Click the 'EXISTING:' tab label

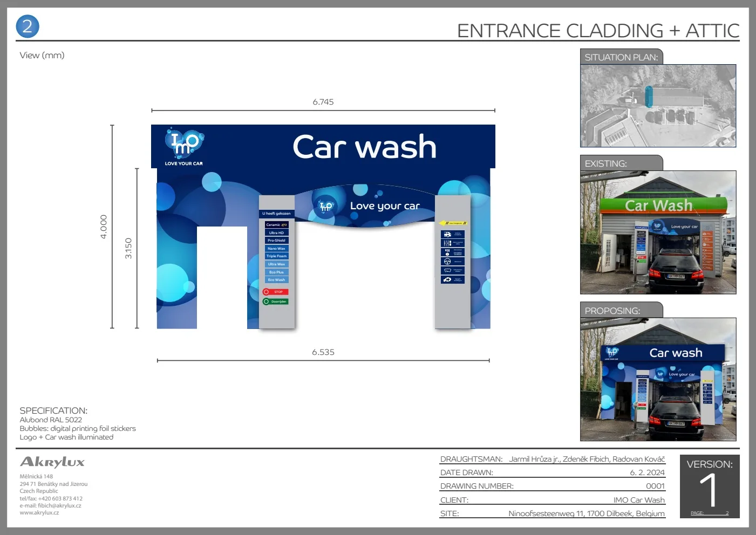click(605, 163)
